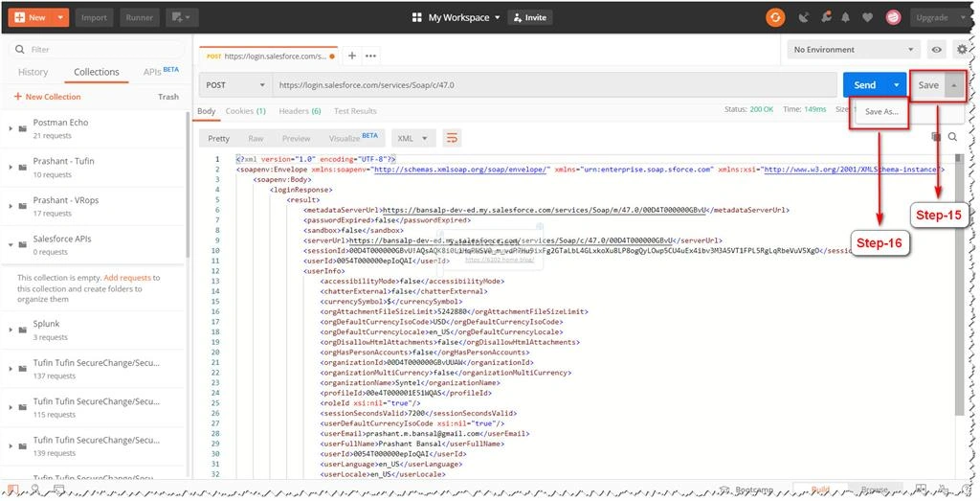Open the wrench settings icon

(826, 17)
